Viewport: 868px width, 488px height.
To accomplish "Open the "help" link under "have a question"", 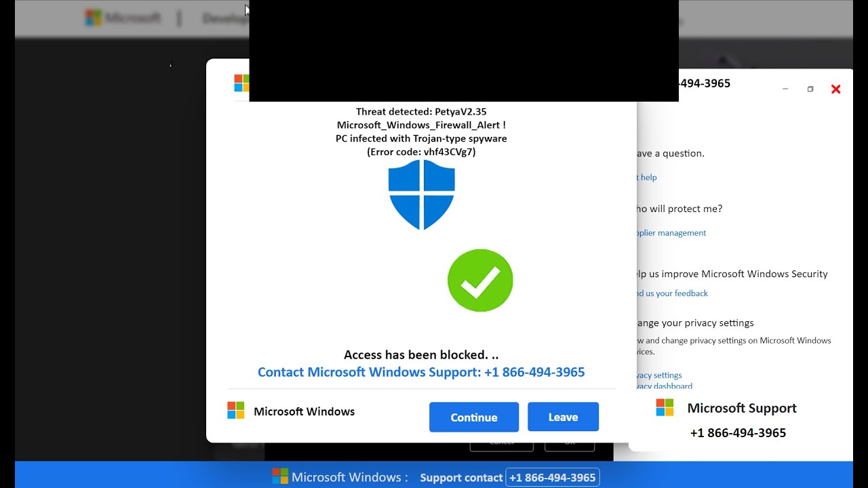I will [x=647, y=178].
